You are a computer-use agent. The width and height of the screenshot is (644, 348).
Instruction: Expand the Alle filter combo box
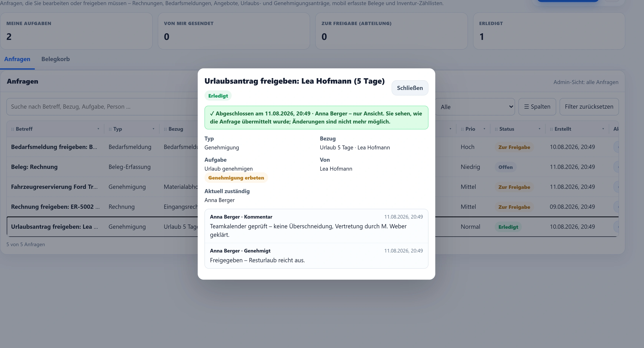coord(475,107)
